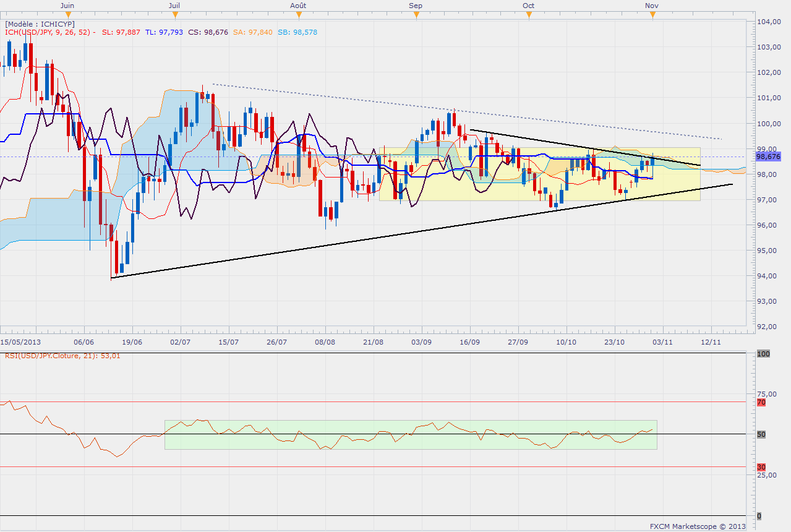Click the 75,00 RSI axis label

coord(767,393)
